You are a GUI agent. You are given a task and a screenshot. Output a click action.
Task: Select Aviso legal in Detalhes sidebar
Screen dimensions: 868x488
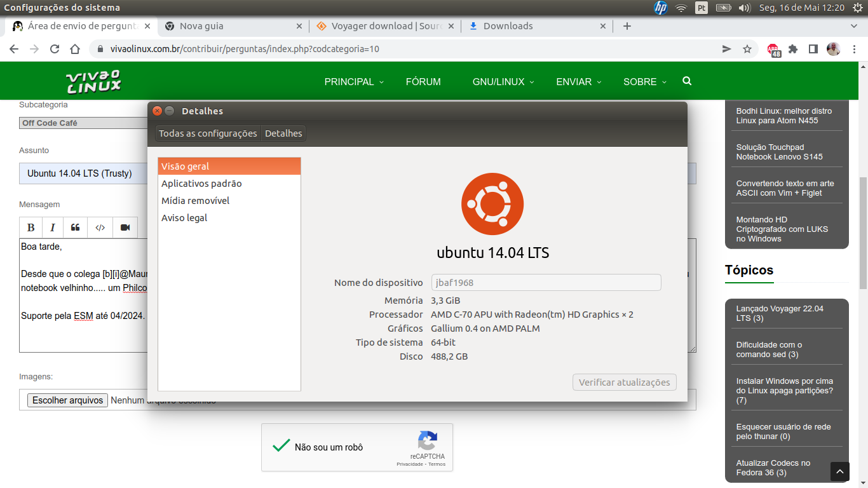[x=229, y=218]
